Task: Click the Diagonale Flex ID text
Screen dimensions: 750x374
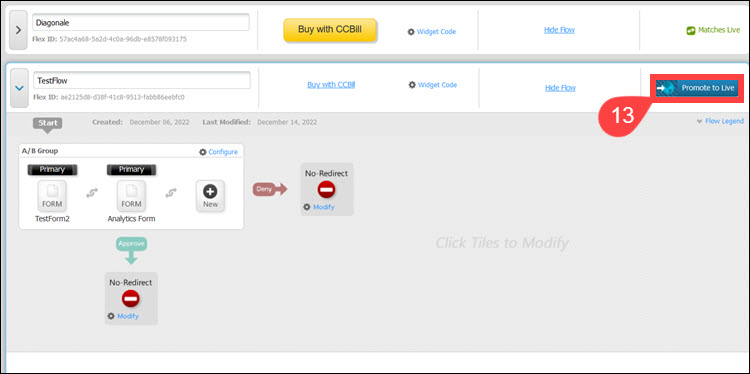Action: point(110,39)
